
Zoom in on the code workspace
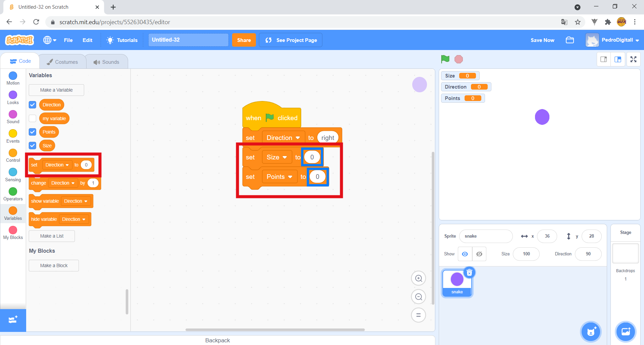click(x=419, y=278)
